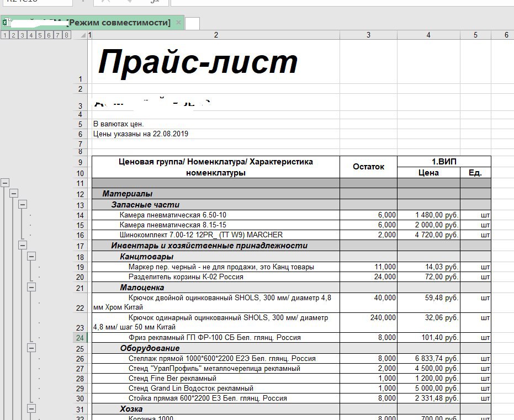Image resolution: width=514 pixels, height=420 pixels.
Task: Select 'Разделитель корзины К-02 Россия' cell
Action: [x=216, y=277]
